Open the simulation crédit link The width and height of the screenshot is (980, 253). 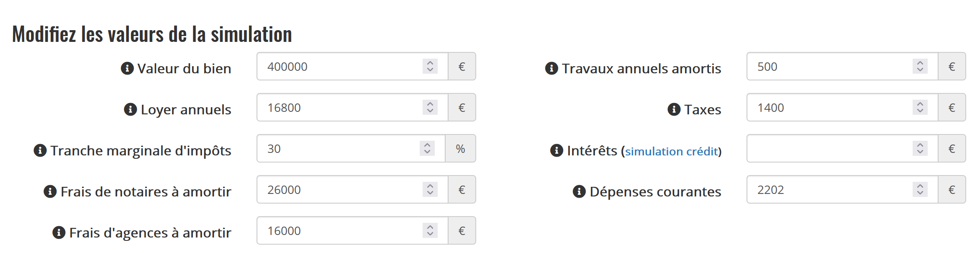671,151
